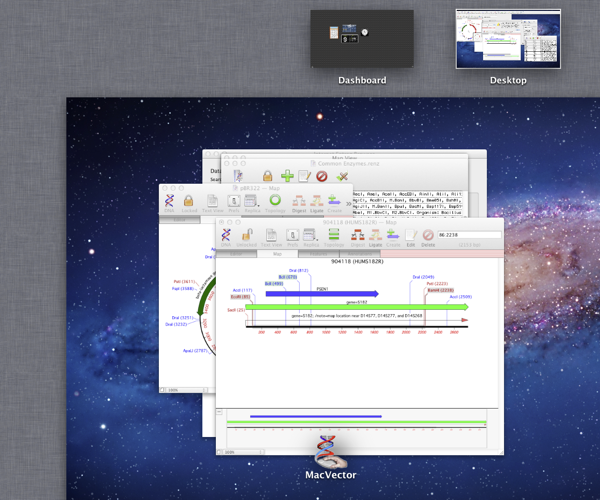
Task: Click Edit icon in HUMS182R toolbar
Action: coord(411,235)
